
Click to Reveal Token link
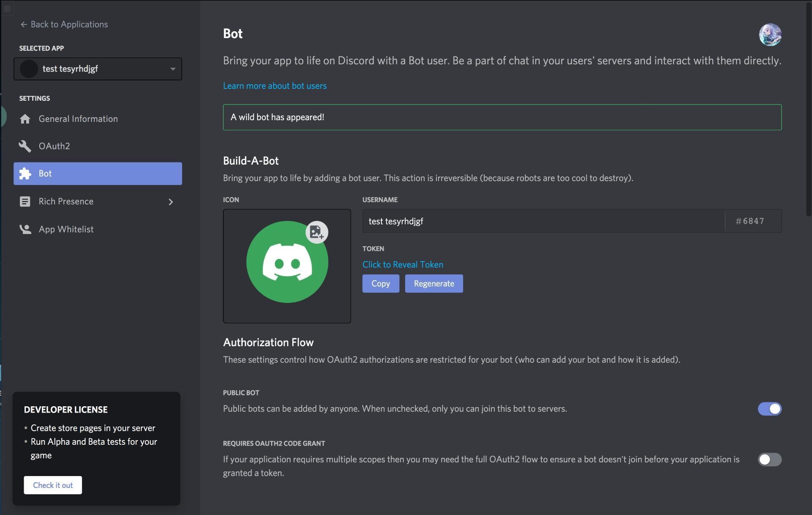pyautogui.click(x=403, y=264)
